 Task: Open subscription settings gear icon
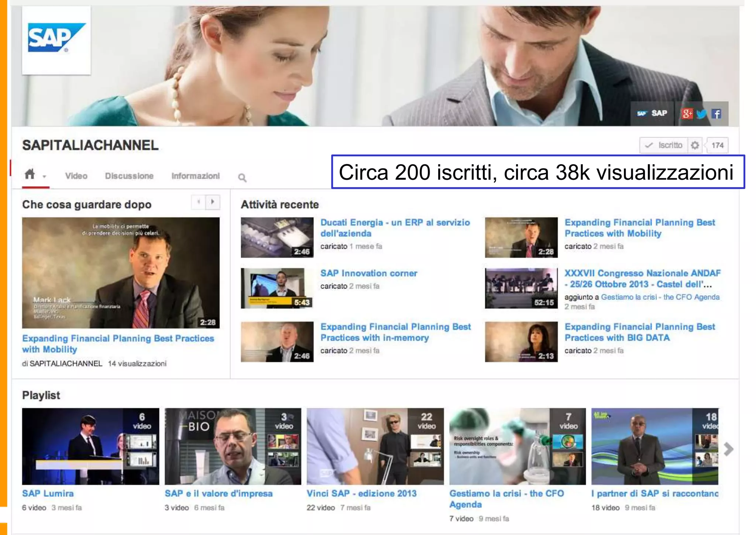click(x=695, y=145)
